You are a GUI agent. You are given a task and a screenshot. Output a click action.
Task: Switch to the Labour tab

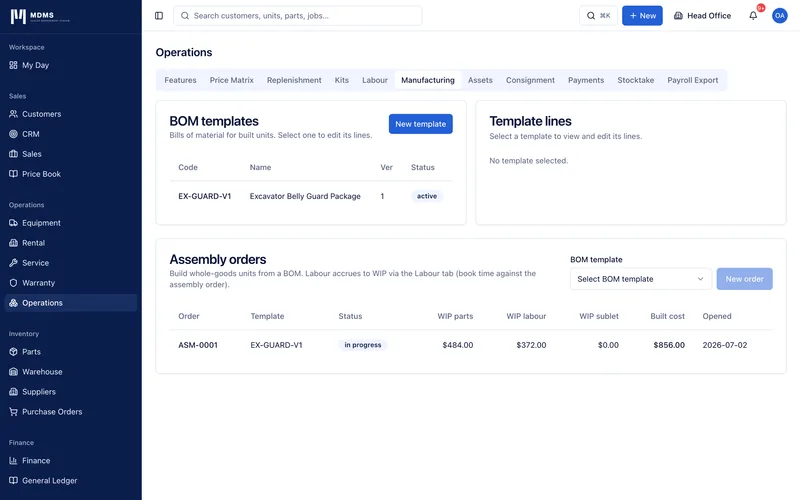tap(375, 80)
